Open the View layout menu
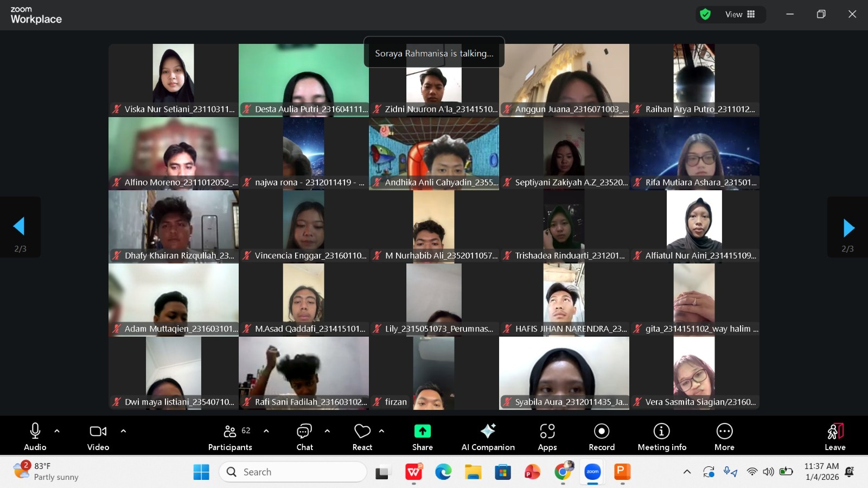Image resolution: width=868 pixels, height=488 pixels. pyautogui.click(x=740, y=15)
